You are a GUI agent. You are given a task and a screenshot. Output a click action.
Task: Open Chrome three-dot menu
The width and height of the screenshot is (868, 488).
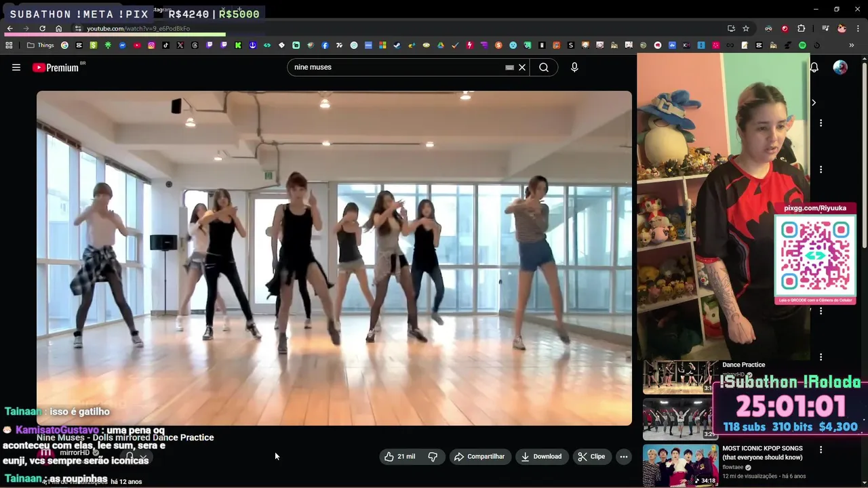[859, 28]
